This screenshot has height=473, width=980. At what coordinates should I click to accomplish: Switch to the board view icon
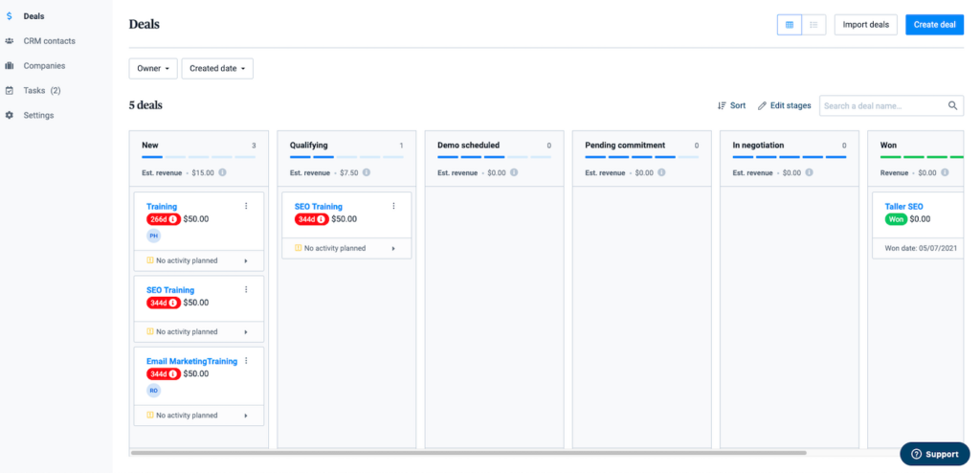click(x=790, y=25)
